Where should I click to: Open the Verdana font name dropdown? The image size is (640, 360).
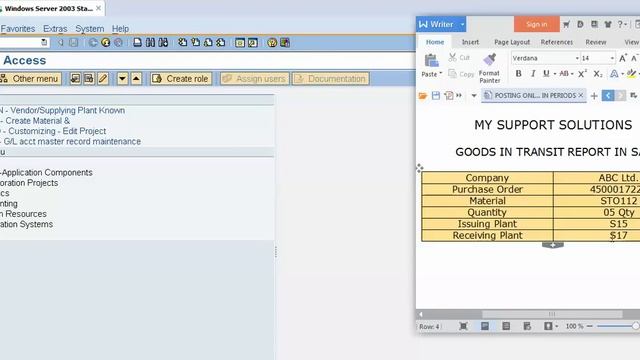click(x=577, y=58)
